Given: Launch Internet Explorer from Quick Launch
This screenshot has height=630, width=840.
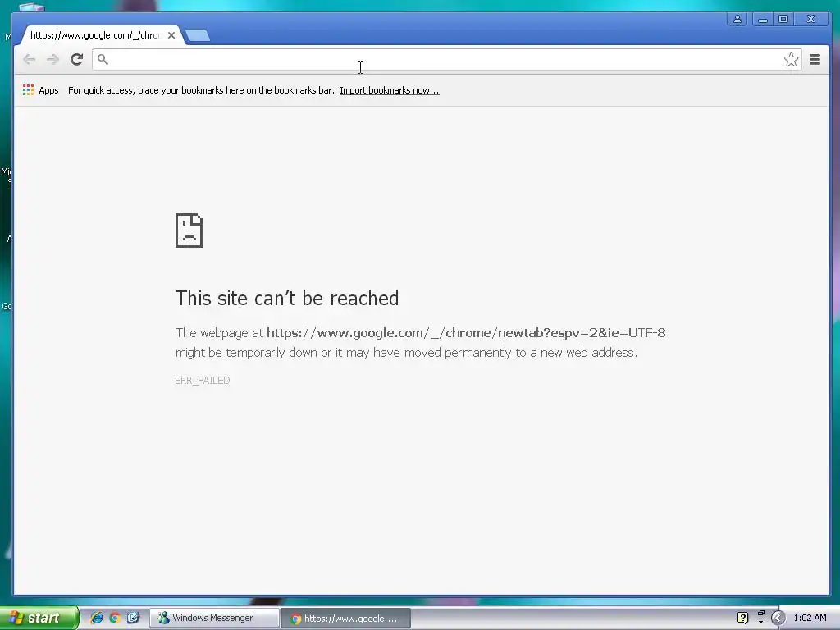Looking at the screenshot, I should (97, 618).
